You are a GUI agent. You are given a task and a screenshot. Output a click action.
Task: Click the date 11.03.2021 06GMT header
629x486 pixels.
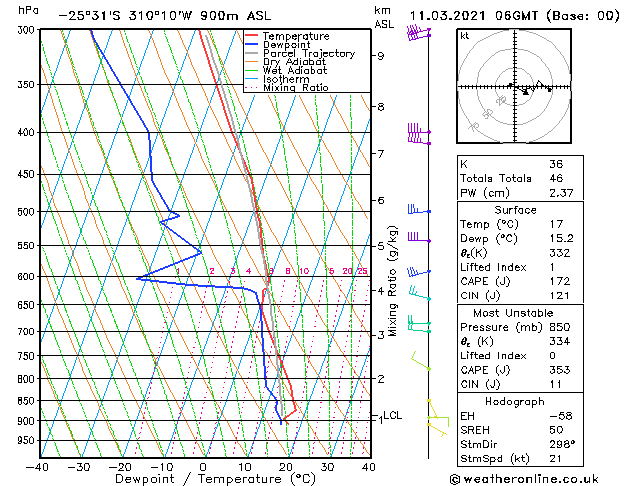(x=474, y=16)
